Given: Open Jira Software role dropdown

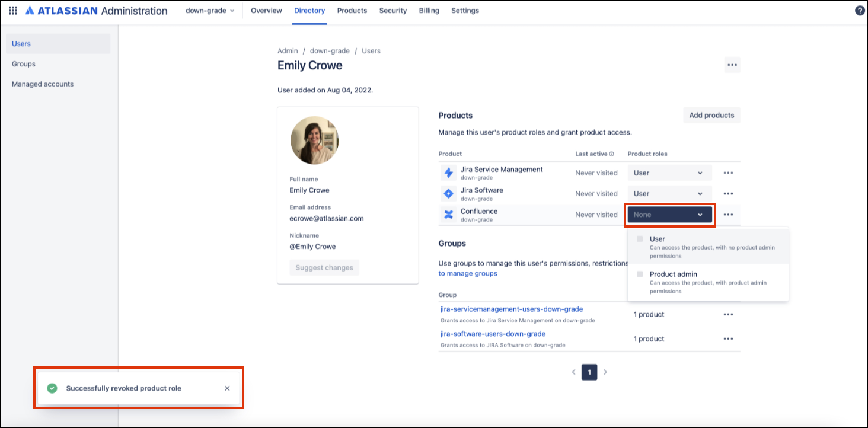Looking at the screenshot, I should (x=670, y=194).
